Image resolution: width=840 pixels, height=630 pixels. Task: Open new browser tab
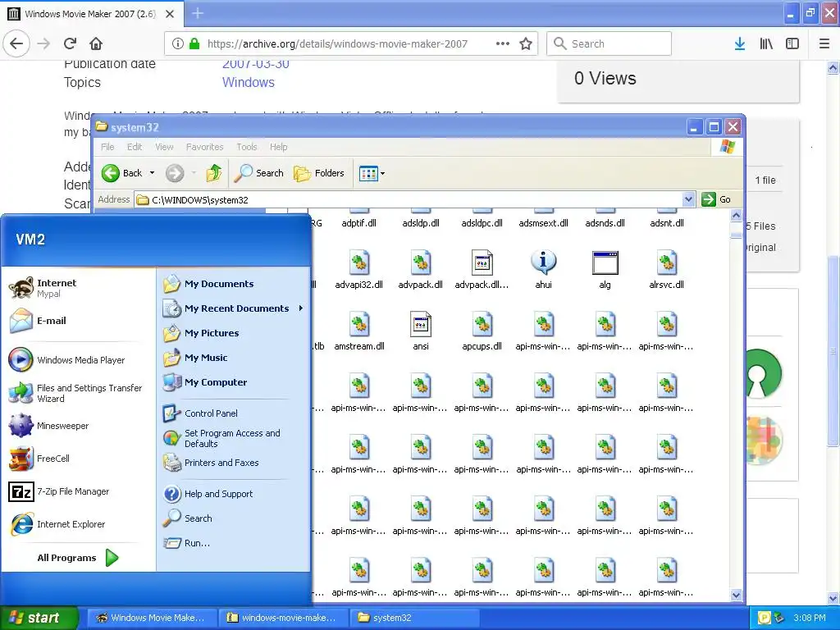click(x=198, y=13)
